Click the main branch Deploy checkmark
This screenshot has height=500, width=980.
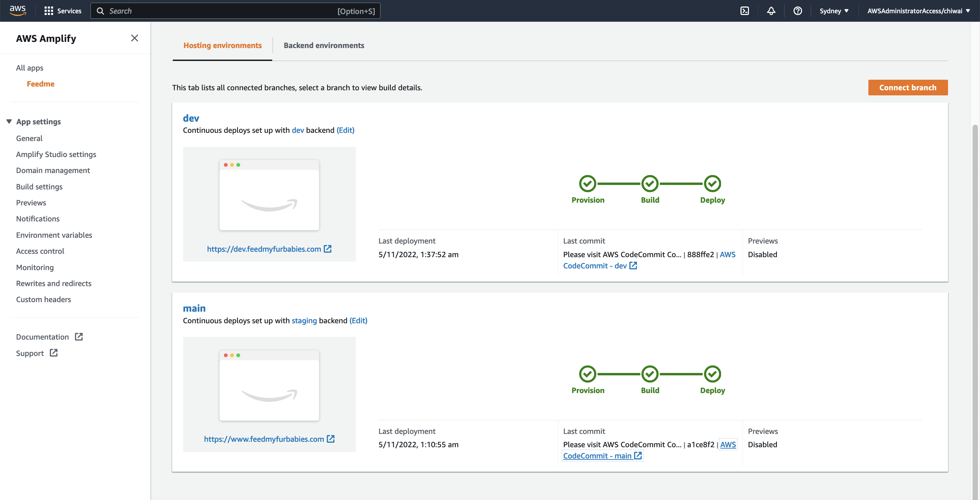point(713,374)
